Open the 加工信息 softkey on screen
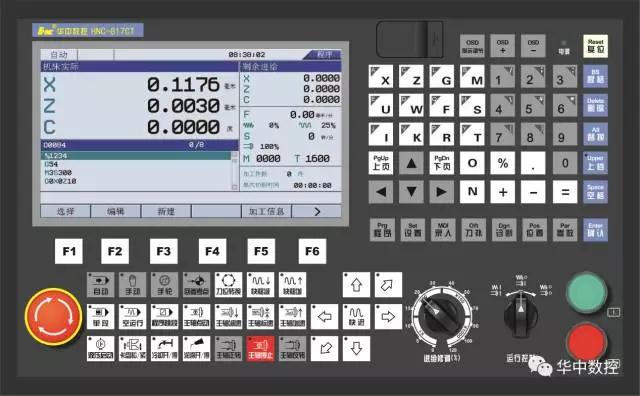The height and width of the screenshot is (396, 640). (266, 211)
